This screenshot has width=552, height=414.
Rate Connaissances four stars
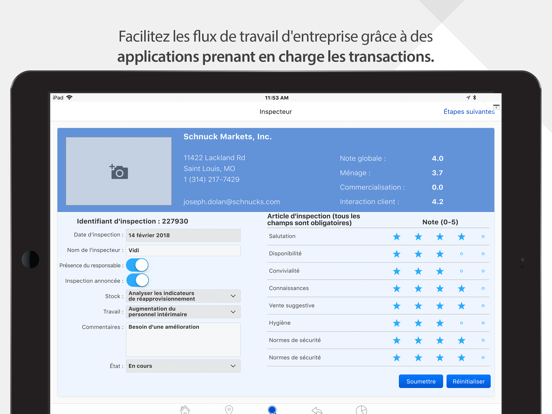(462, 289)
